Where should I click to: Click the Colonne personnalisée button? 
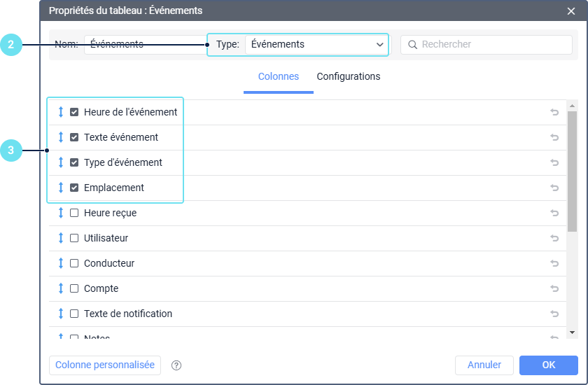tap(105, 365)
